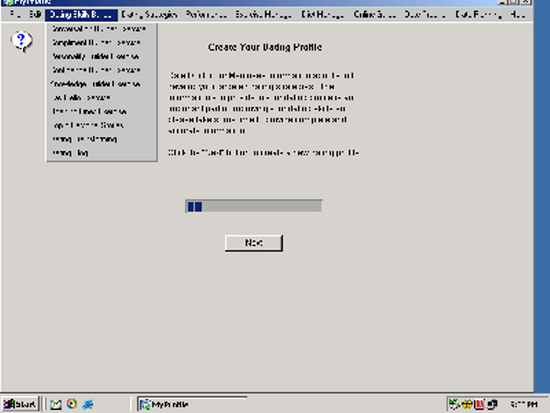This screenshot has height=413, width=550.
Task: Click the yellow round system tray icon
Action: pyautogui.click(x=467, y=404)
